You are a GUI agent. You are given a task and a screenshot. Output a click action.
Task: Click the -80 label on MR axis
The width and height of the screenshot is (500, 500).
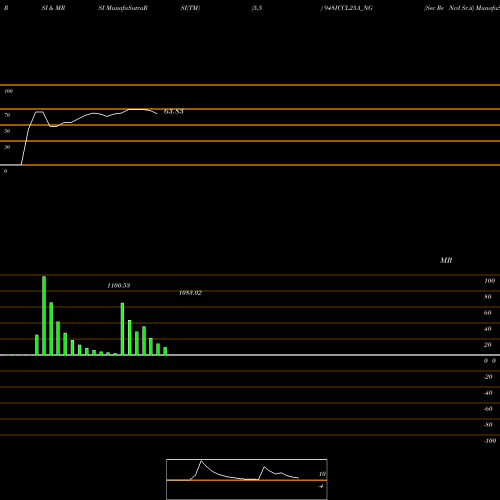tap(488, 425)
